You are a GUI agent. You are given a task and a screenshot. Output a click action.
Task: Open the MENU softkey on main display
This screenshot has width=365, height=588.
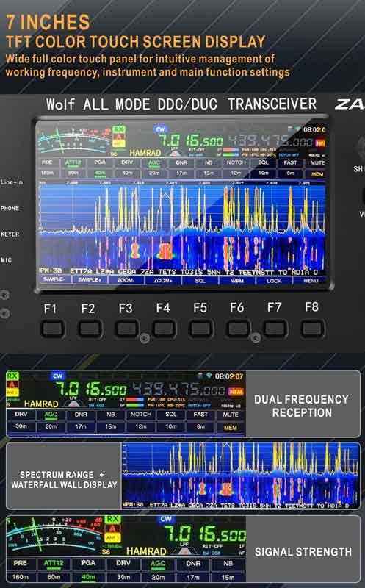tap(311, 281)
